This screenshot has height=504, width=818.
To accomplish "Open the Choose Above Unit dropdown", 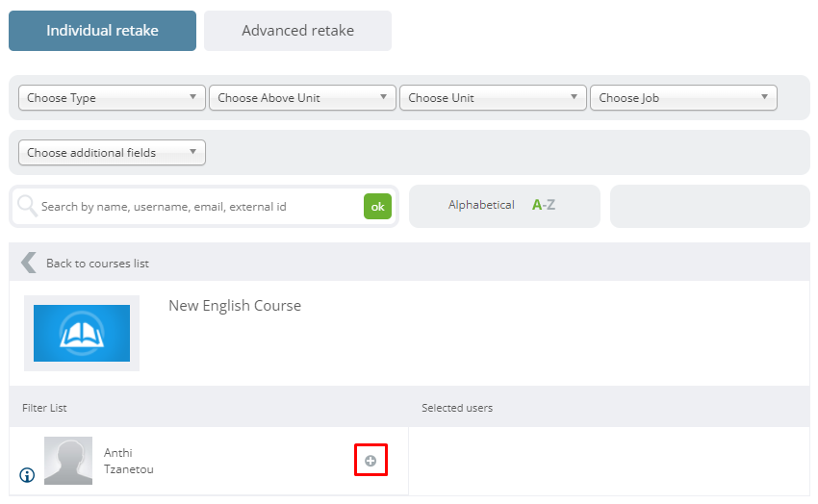I will 302,98.
